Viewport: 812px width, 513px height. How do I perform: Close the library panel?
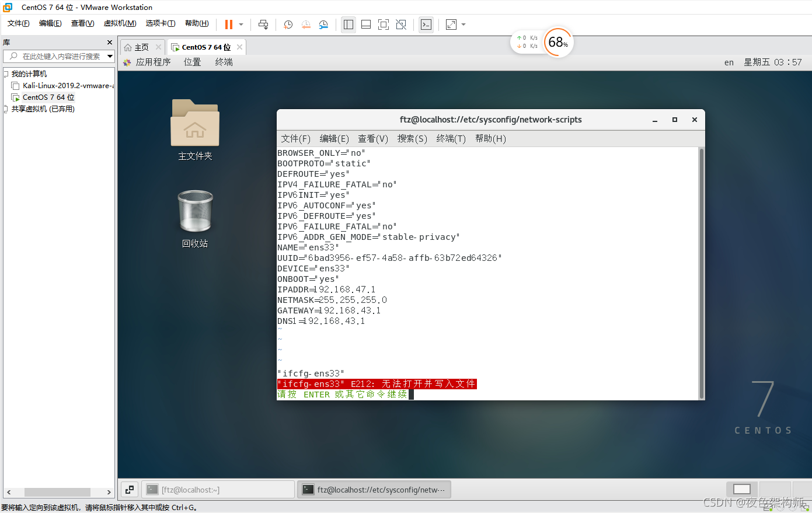point(109,43)
